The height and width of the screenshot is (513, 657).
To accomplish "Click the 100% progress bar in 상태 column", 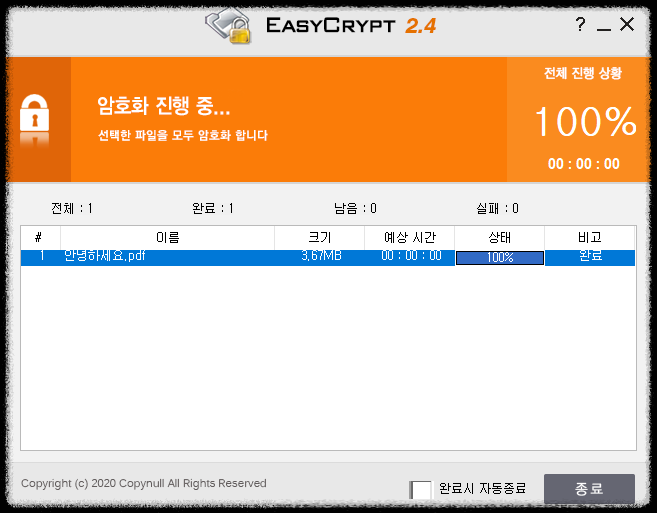I will click(x=499, y=257).
